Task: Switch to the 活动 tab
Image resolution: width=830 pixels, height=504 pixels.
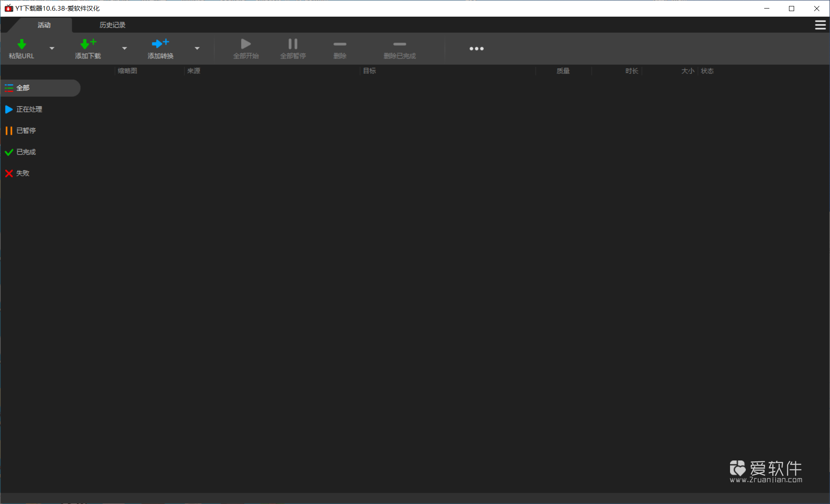Action: click(x=44, y=25)
